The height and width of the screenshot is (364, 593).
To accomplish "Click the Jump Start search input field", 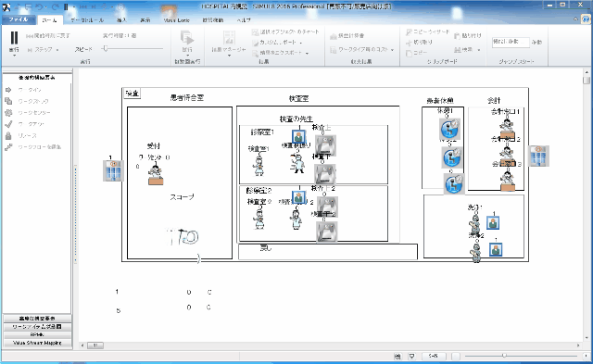I will pos(511,42).
